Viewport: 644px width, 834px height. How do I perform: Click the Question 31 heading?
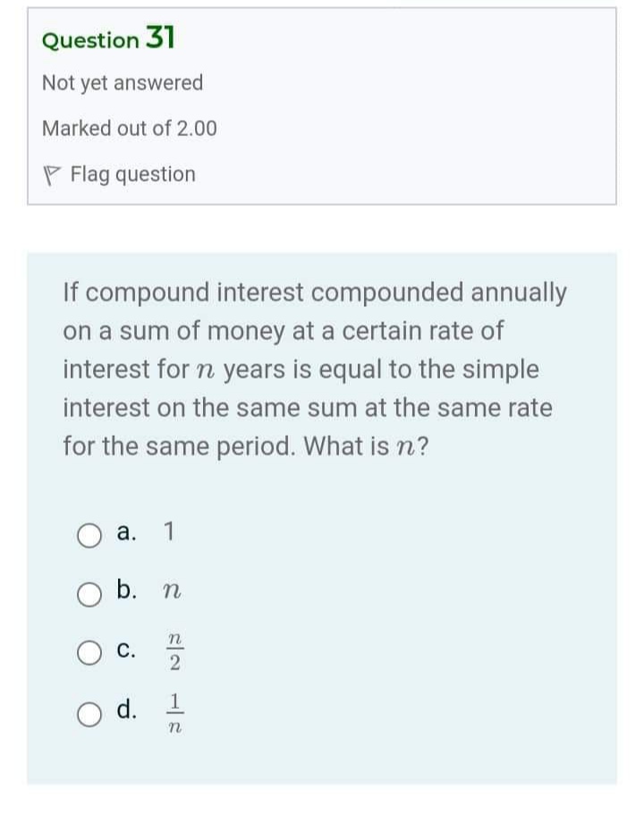point(110,39)
